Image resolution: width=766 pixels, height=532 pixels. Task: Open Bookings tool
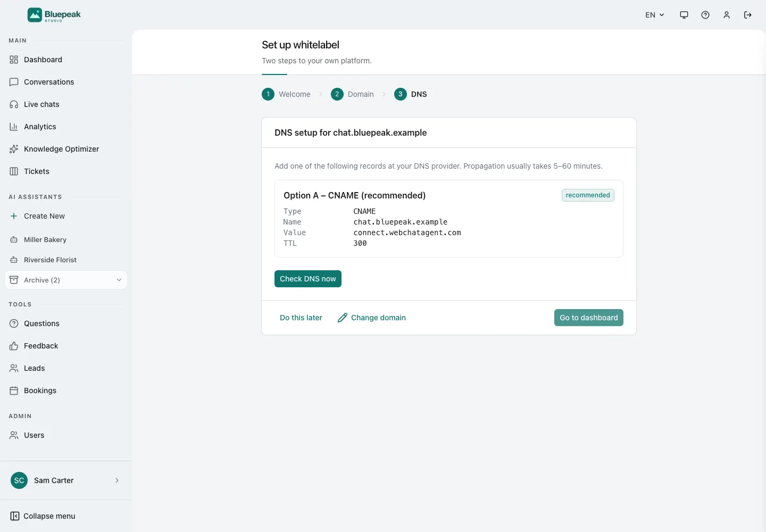click(66, 390)
